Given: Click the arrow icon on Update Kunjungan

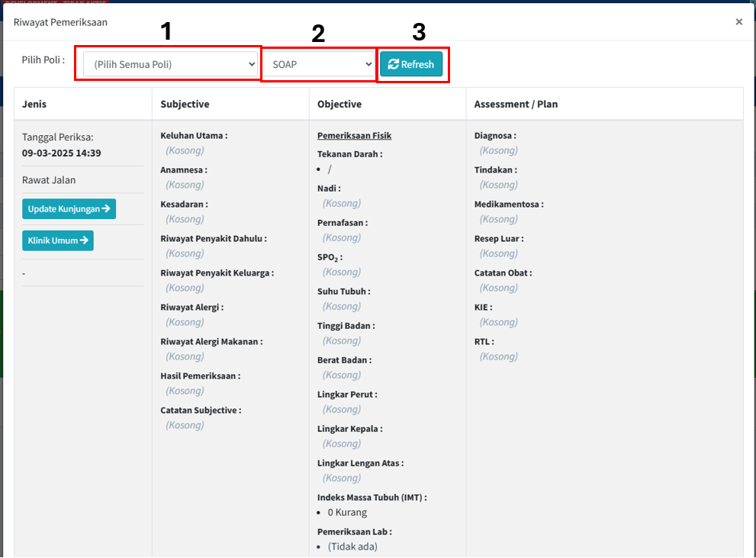Looking at the screenshot, I should click(x=105, y=208).
